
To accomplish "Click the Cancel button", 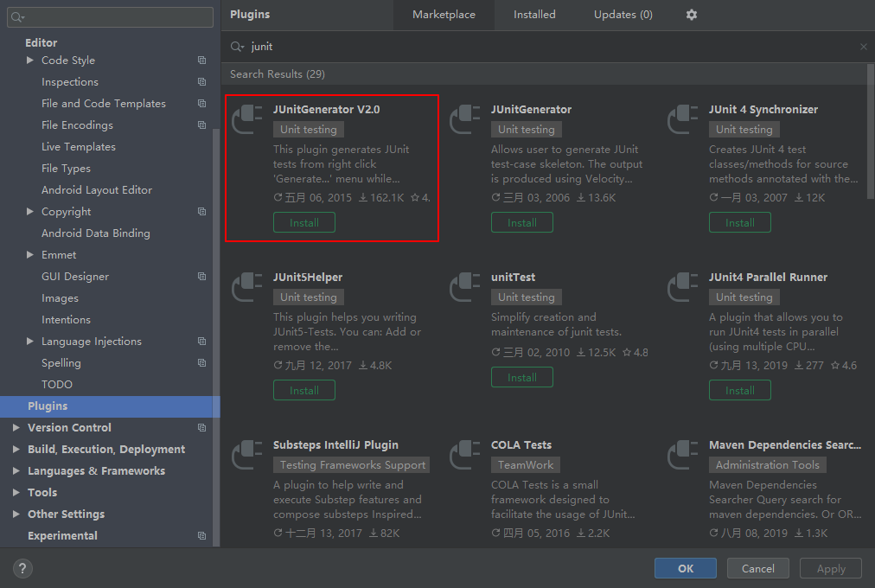I will pyautogui.click(x=757, y=568).
